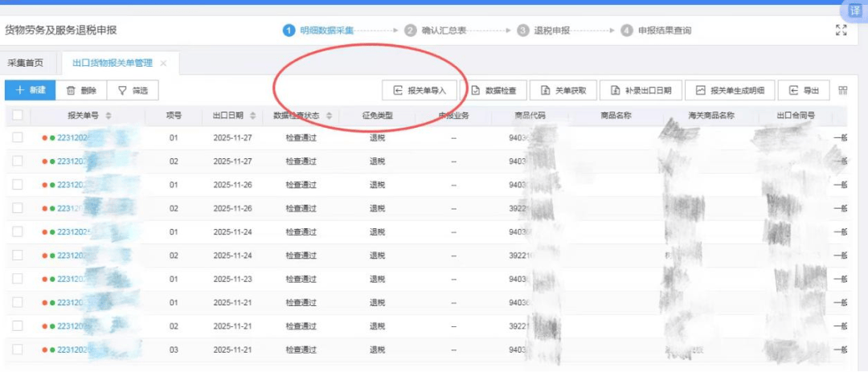Switch to 采集首页 tab
This screenshot has height=372, width=868.
pyautogui.click(x=28, y=63)
